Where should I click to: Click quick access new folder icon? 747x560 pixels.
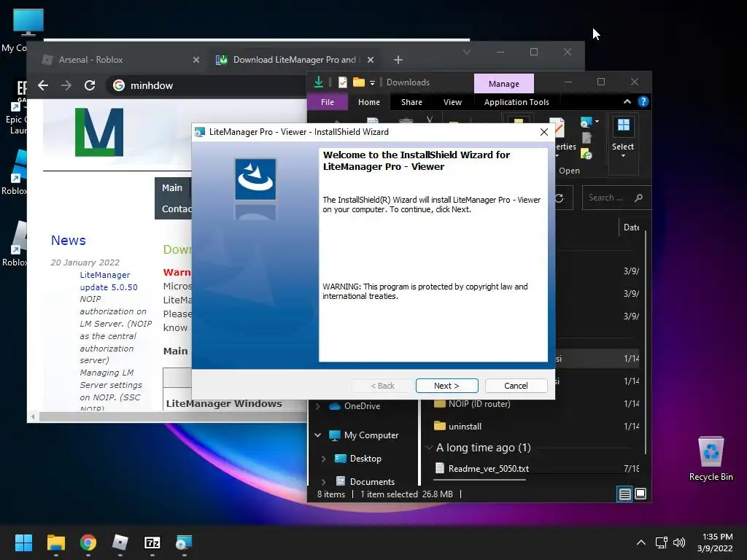tap(359, 82)
